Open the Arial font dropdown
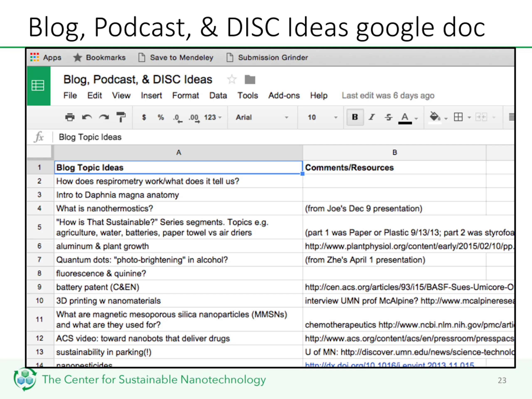Screen dimensions: 532x399 [262, 117]
